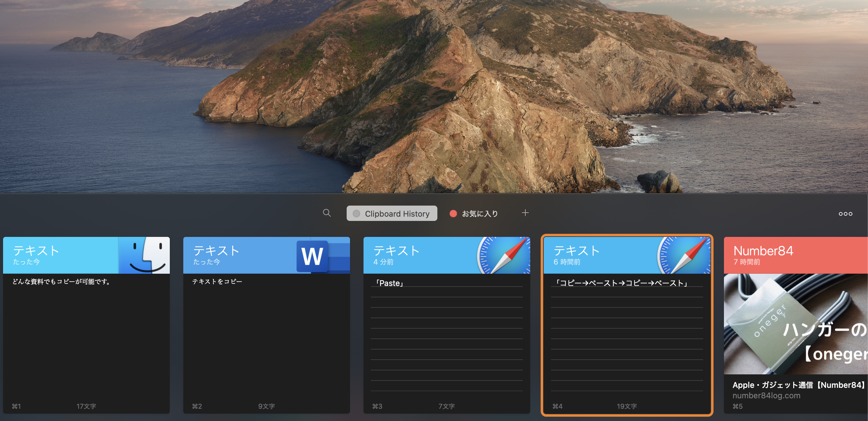The width and height of the screenshot is (868, 421).
Task: Click the Word icon on second card
Action: pyautogui.click(x=322, y=255)
